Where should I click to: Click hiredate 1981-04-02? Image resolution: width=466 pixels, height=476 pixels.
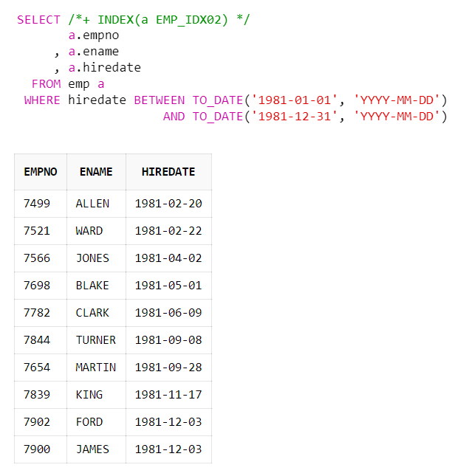[x=168, y=258]
